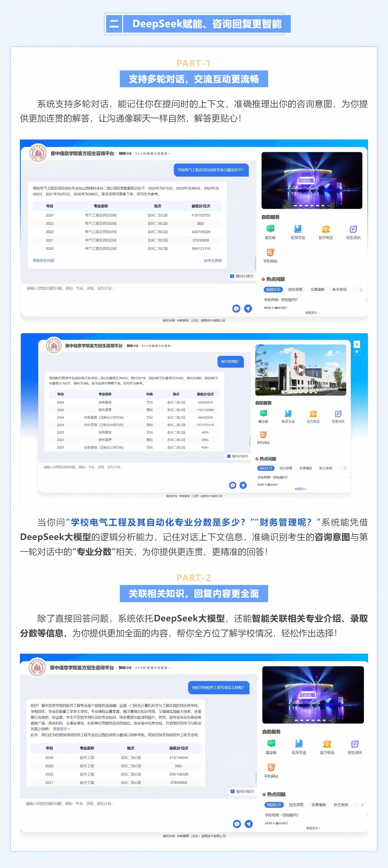
Task: Click the bubble 学校电气工程及其自动化专业分数是多少?
Action: [210, 170]
